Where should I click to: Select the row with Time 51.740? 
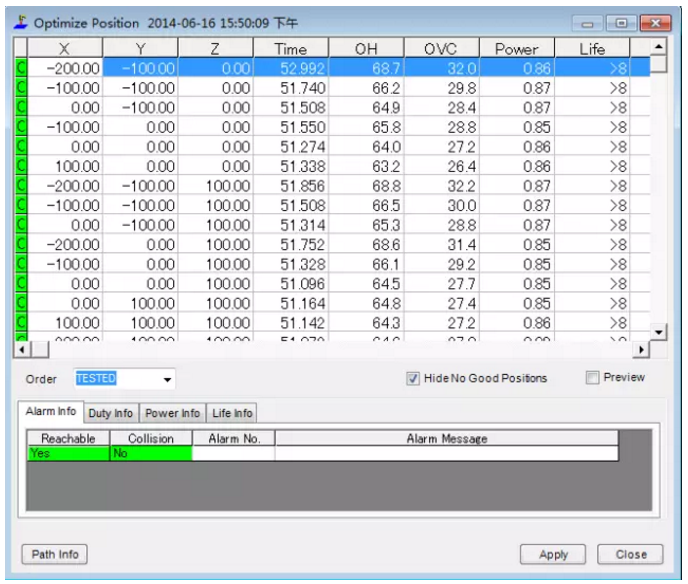[332, 88]
